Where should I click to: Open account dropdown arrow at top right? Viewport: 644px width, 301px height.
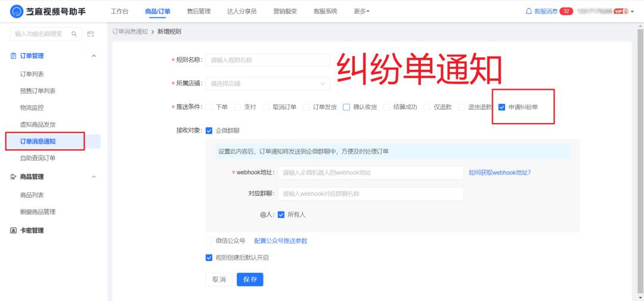[631, 11]
